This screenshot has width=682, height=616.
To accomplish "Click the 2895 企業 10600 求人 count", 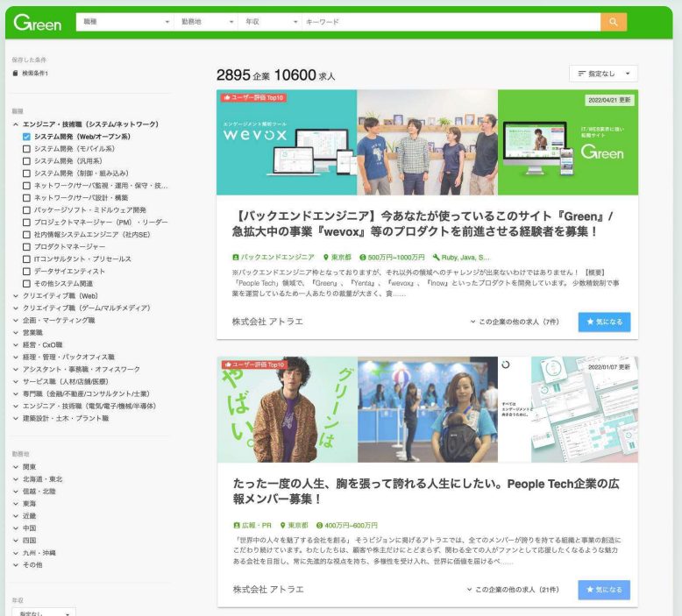I will (x=276, y=74).
